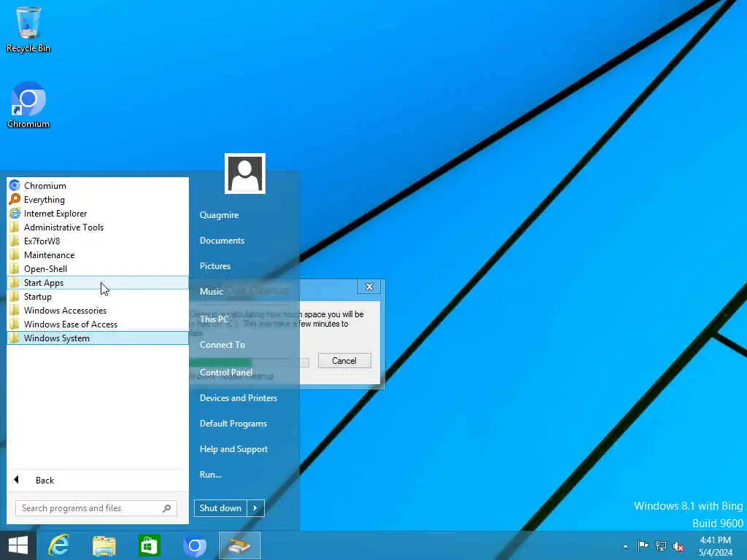Cancel the Disk Cleanup calculation
This screenshot has width=747, height=560.
pos(344,360)
